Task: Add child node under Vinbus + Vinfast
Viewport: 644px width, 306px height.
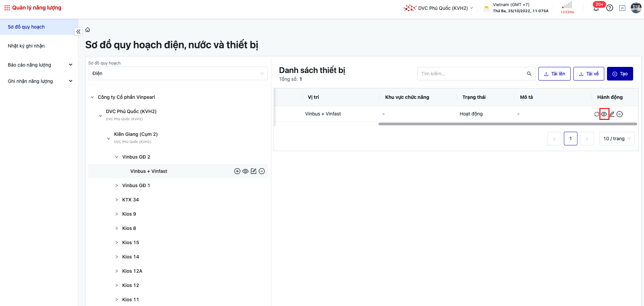Action: [237, 171]
